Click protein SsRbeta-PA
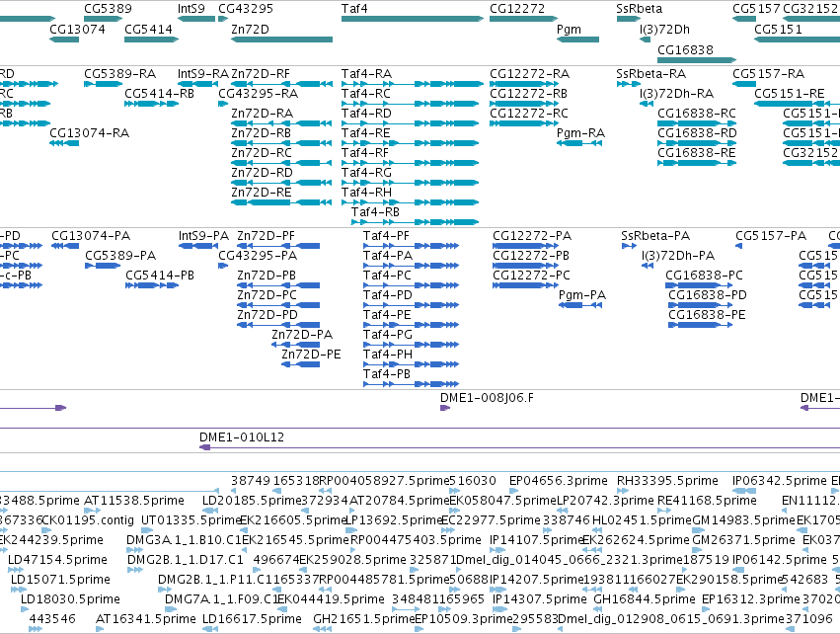The width and height of the screenshot is (840, 634). coord(629,246)
